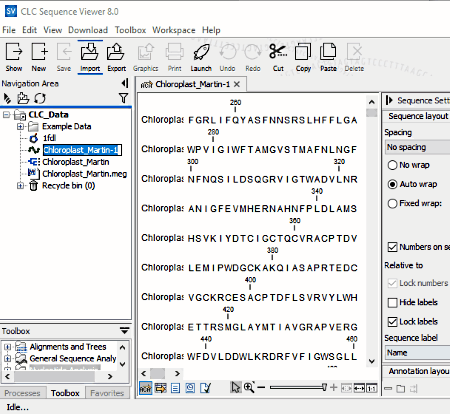Select the zoom in magnifier tool
This screenshot has height=414, width=450.
249,388
